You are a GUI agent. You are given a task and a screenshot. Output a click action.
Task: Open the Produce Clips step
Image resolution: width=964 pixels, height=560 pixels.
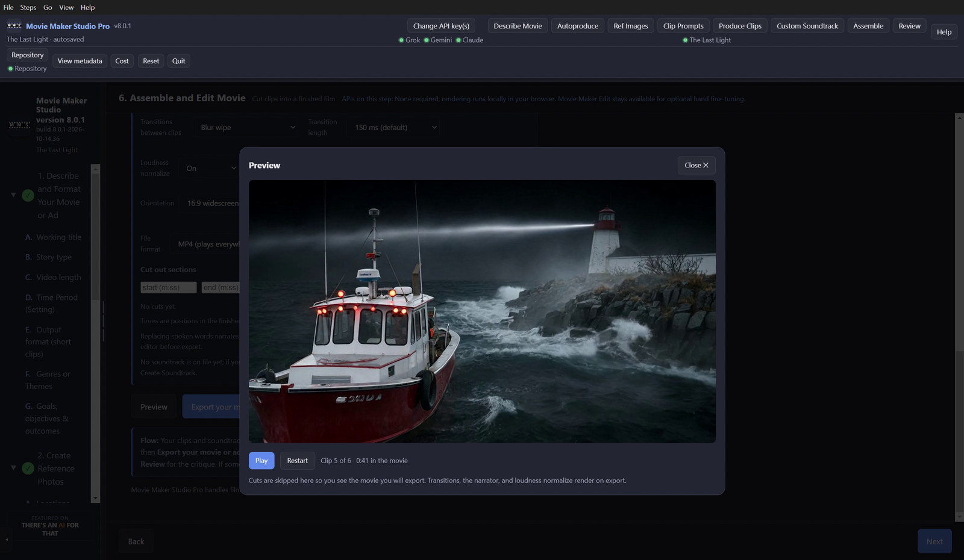point(740,26)
